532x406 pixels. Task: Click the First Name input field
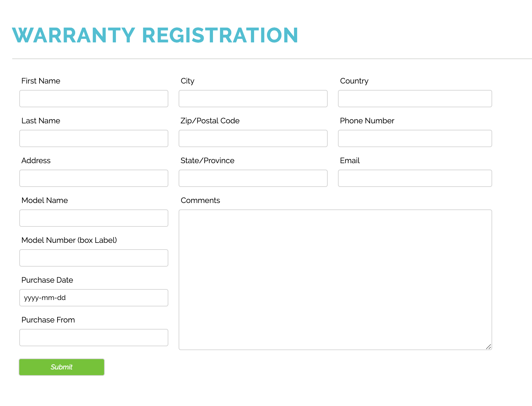point(93,99)
